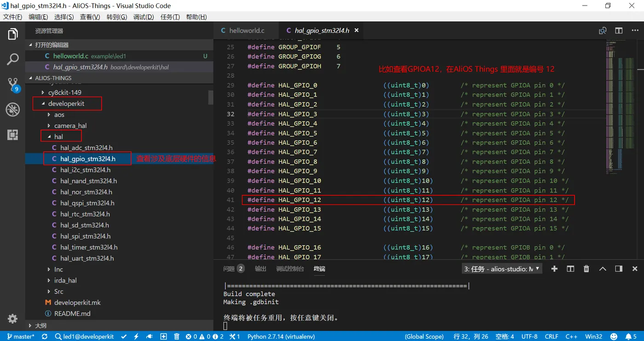Open the Search view in activity bar
644x341 pixels.
(12, 59)
